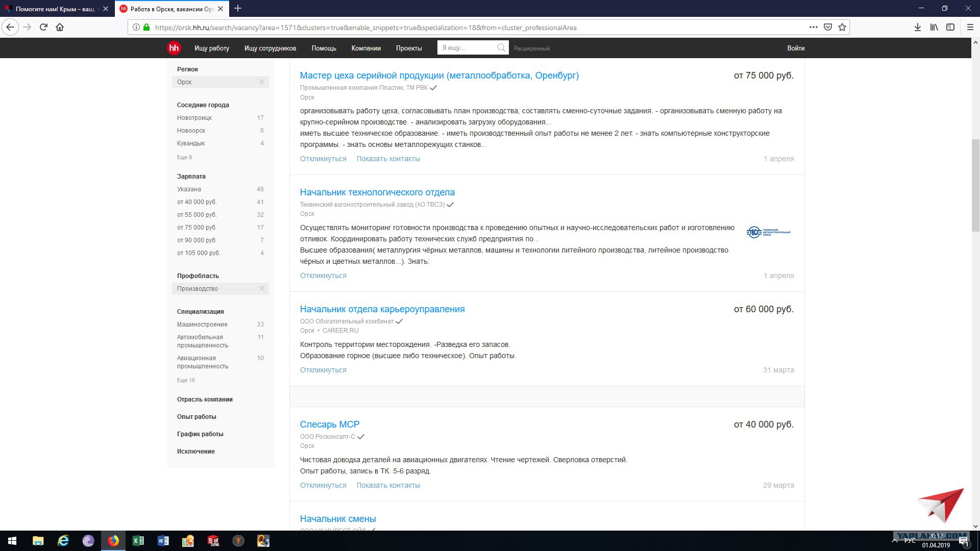Image resolution: width=980 pixels, height=551 pixels.
Task: Open the Начальник отдела карьероуправления vacancy
Action: 382,309
